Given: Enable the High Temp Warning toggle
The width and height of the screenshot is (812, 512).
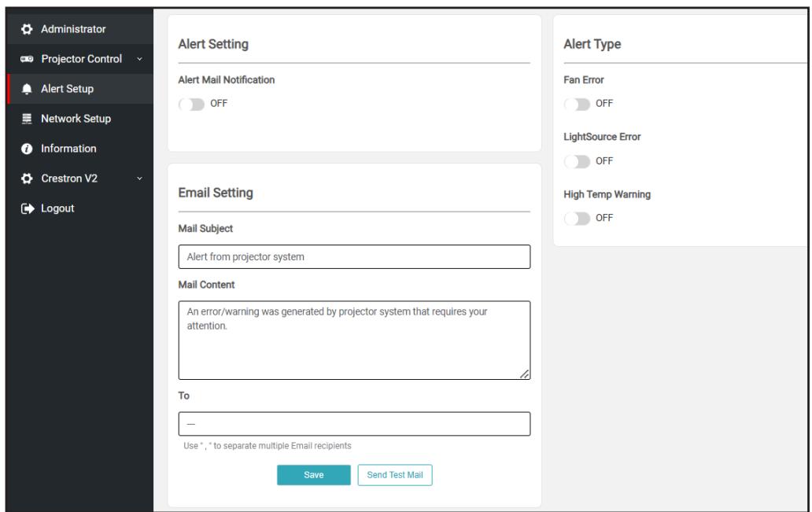Looking at the screenshot, I should [577, 219].
